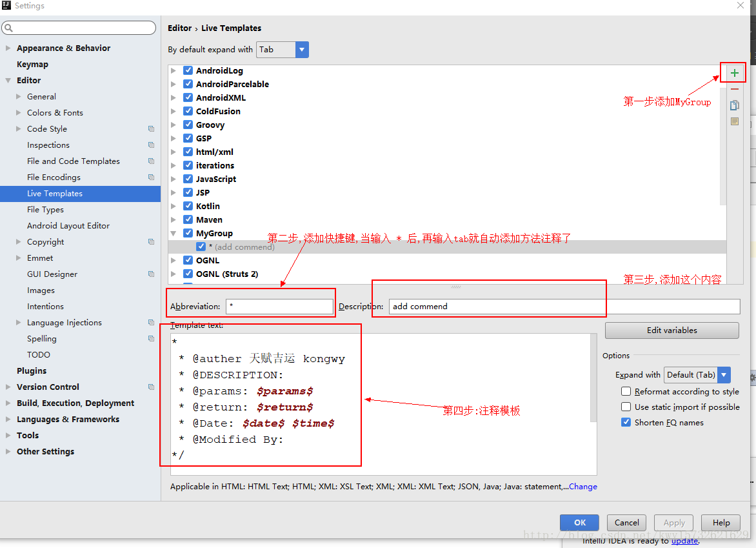Screen dimensions: 756x548
Task: Click the Change applicable contexts link
Action: (583, 487)
